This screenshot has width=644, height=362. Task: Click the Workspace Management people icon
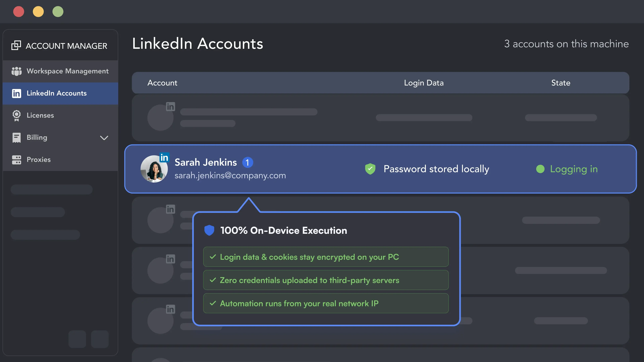(16, 71)
